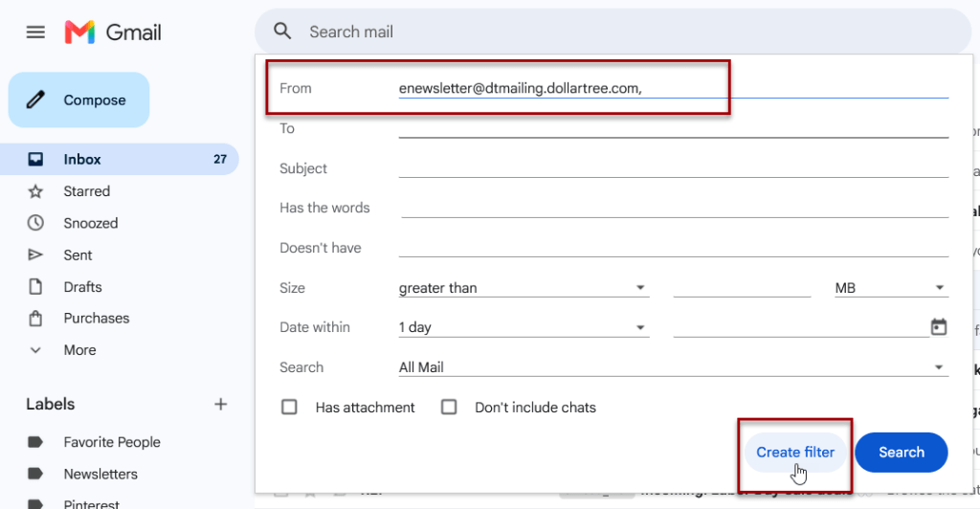Open the main menu hamburger icon

tap(35, 32)
